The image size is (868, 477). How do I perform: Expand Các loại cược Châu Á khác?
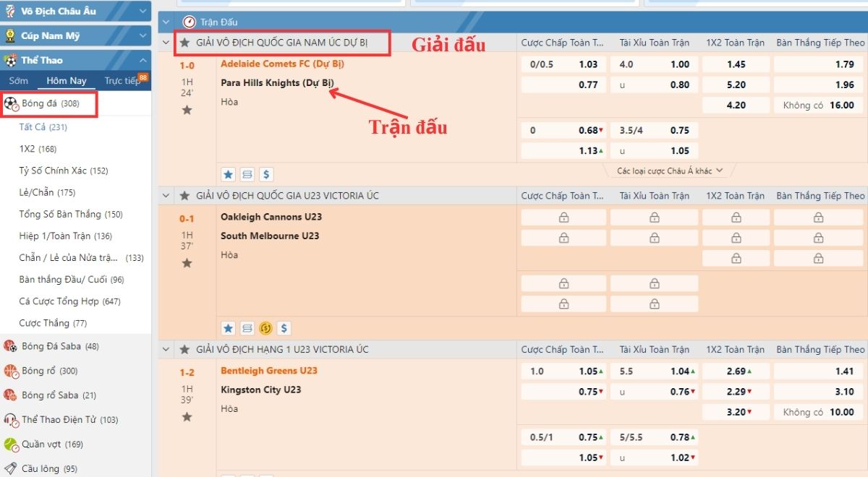click(669, 171)
